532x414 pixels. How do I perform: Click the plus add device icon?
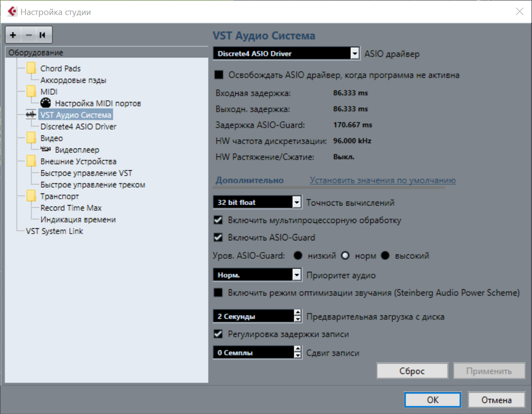(x=13, y=35)
